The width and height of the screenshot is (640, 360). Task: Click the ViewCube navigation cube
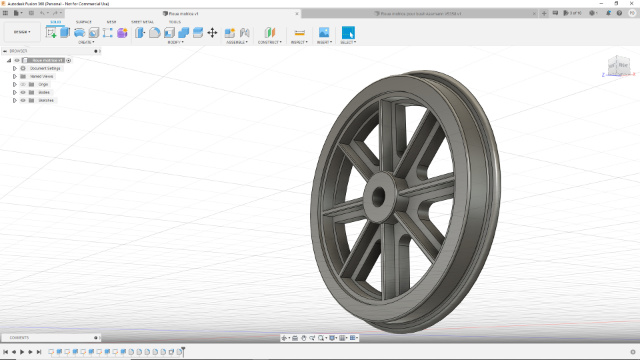tap(619, 65)
